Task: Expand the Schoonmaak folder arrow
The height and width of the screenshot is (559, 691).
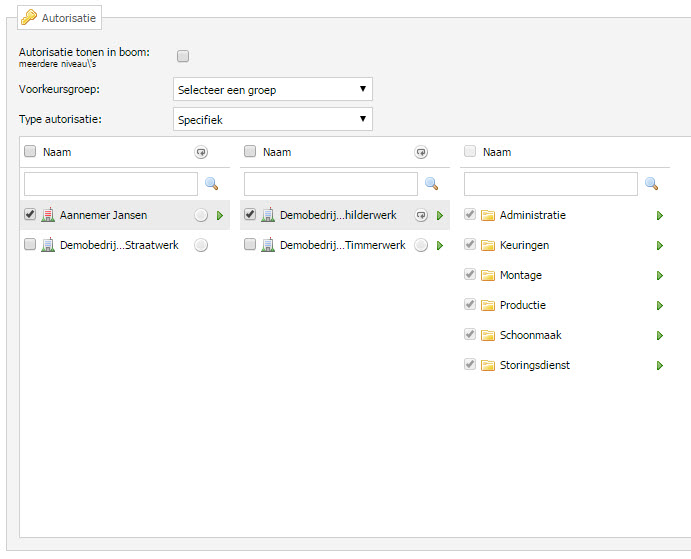Action: click(660, 335)
